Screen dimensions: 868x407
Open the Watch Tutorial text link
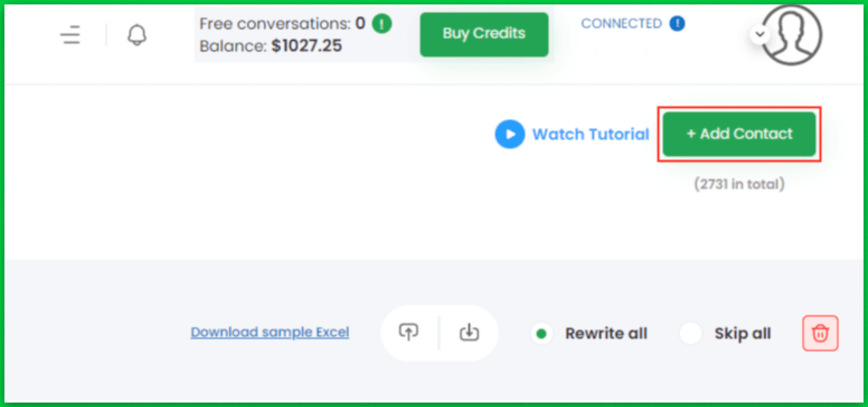click(x=590, y=134)
